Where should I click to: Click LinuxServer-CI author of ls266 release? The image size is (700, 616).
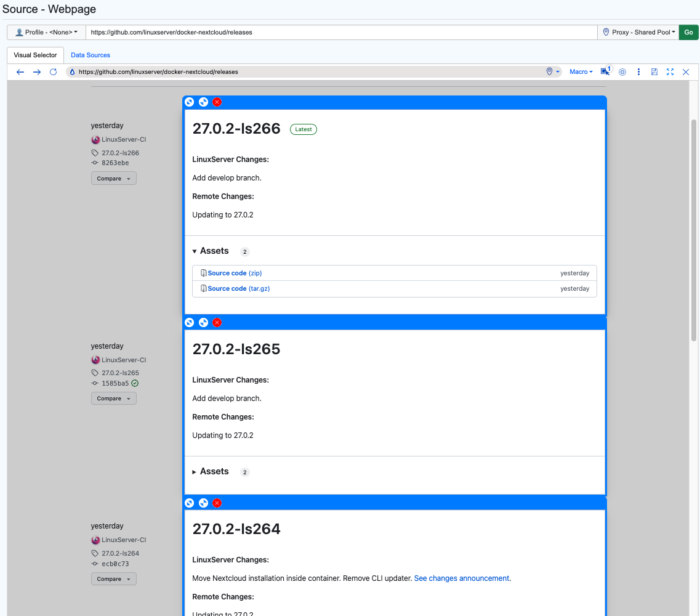(124, 139)
